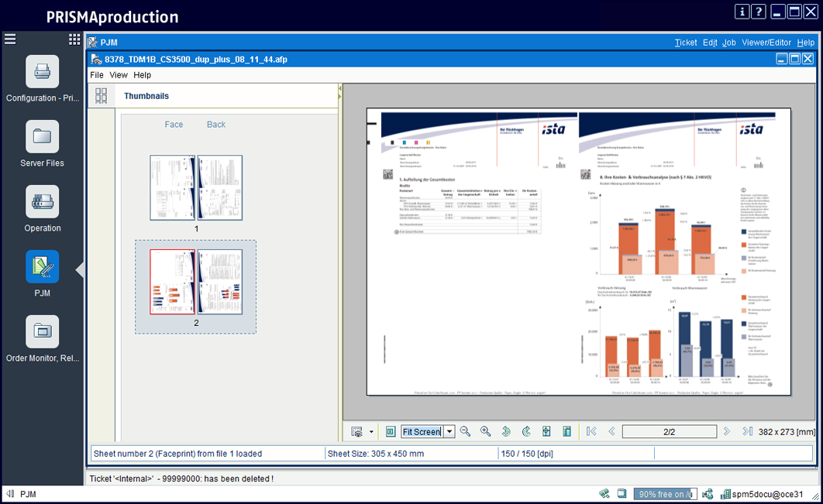The image size is (823, 504).
Task: Click the Face column label
Action: pyautogui.click(x=174, y=125)
